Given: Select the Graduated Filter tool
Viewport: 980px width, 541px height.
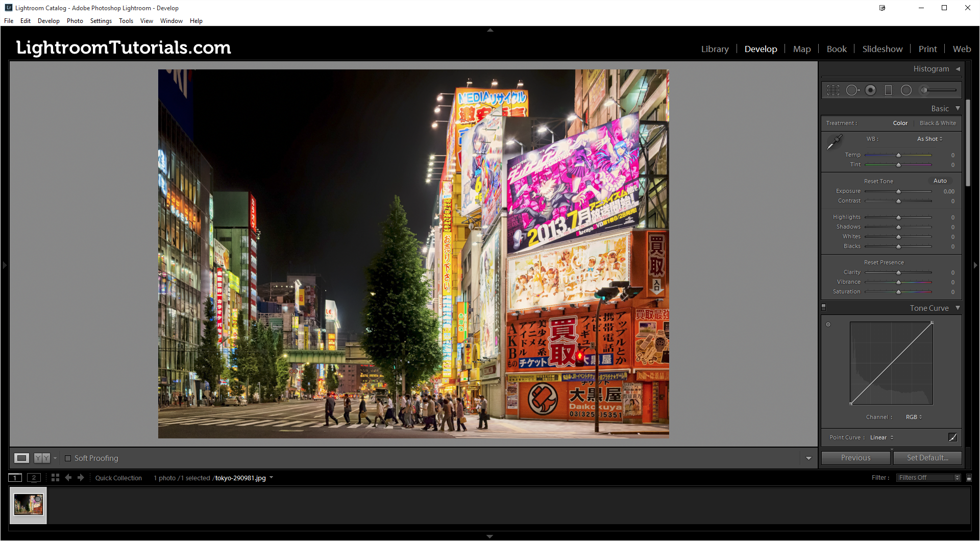Looking at the screenshot, I should [x=888, y=90].
